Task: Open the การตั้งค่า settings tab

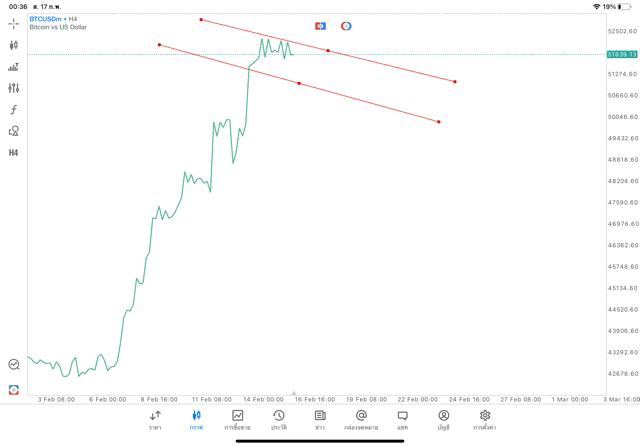Action: tap(485, 419)
